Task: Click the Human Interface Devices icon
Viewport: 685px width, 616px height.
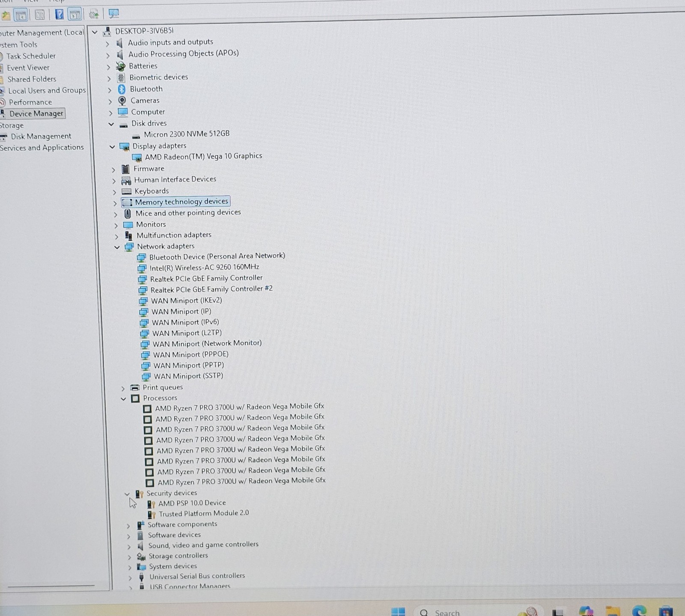Action: tap(126, 181)
